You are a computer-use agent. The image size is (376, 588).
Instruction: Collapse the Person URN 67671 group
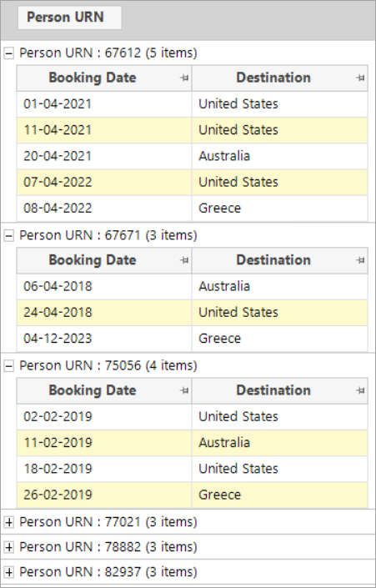pos(9,236)
